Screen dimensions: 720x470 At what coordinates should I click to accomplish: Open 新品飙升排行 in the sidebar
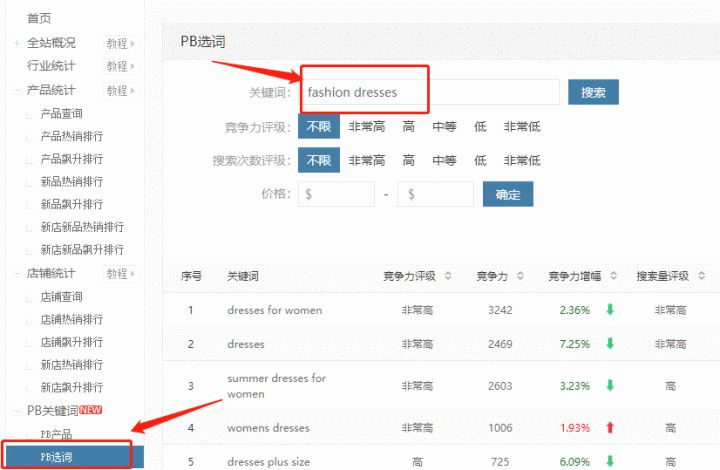point(72,204)
